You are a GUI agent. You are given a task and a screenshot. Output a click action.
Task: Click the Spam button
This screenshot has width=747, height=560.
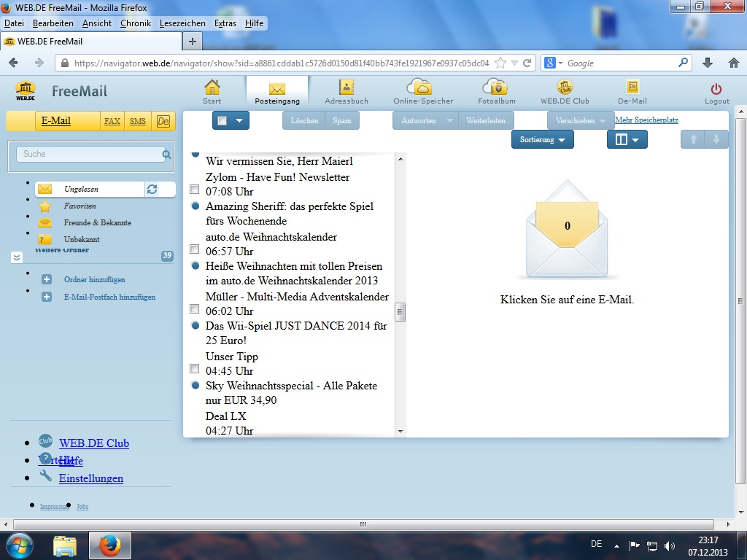(x=342, y=120)
